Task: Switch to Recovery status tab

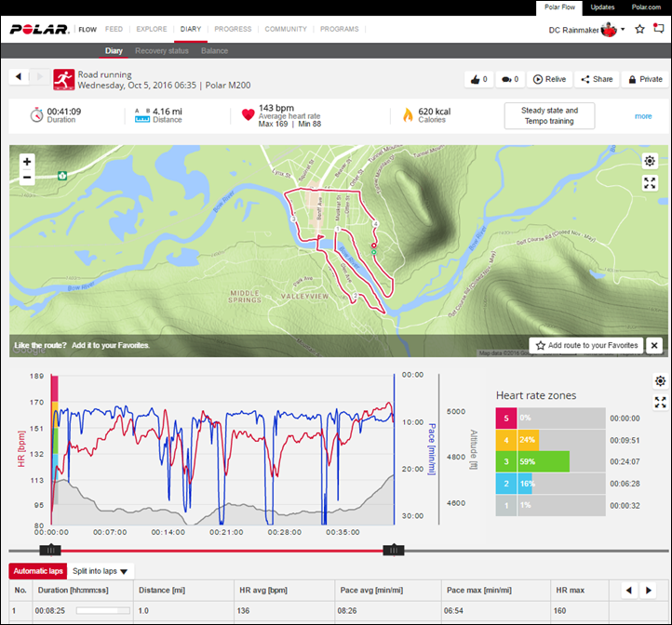Action: pyautogui.click(x=162, y=50)
